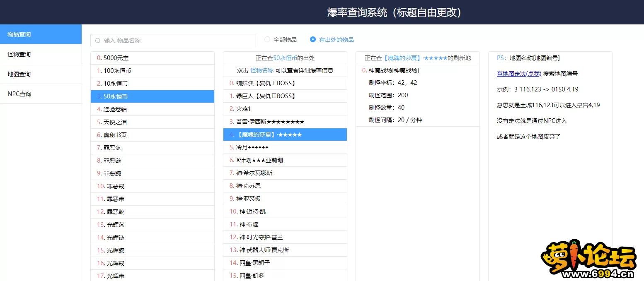
Task: Select monster 神·亚瑟极
Action: coord(285,199)
